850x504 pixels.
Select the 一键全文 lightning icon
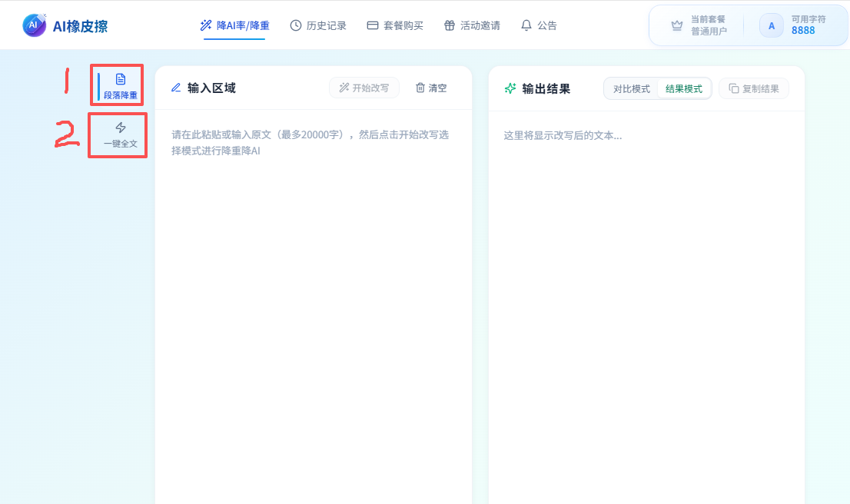click(121, 128)
